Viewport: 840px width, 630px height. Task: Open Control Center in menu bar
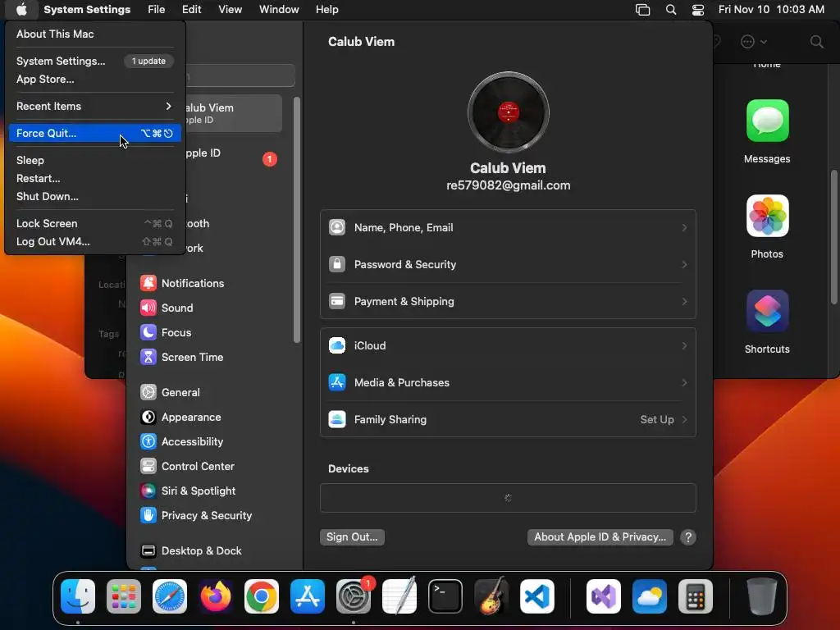[x=698, y=10]
